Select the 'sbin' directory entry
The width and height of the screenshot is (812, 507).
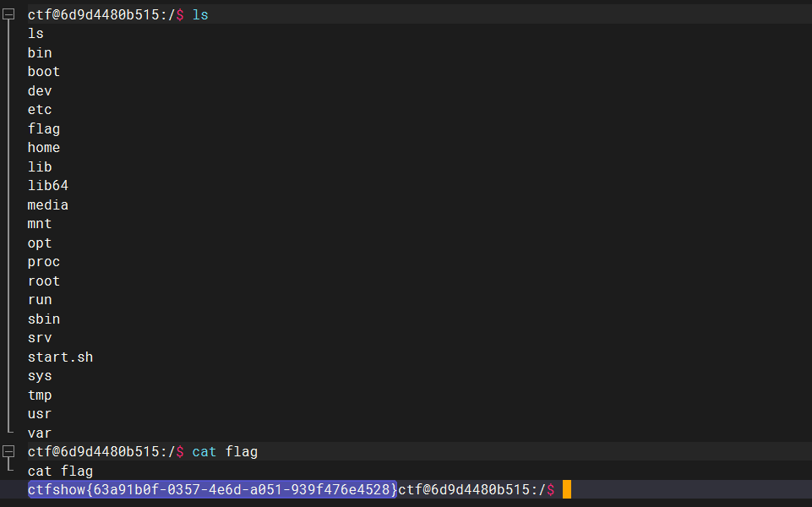tap(44, 319)
